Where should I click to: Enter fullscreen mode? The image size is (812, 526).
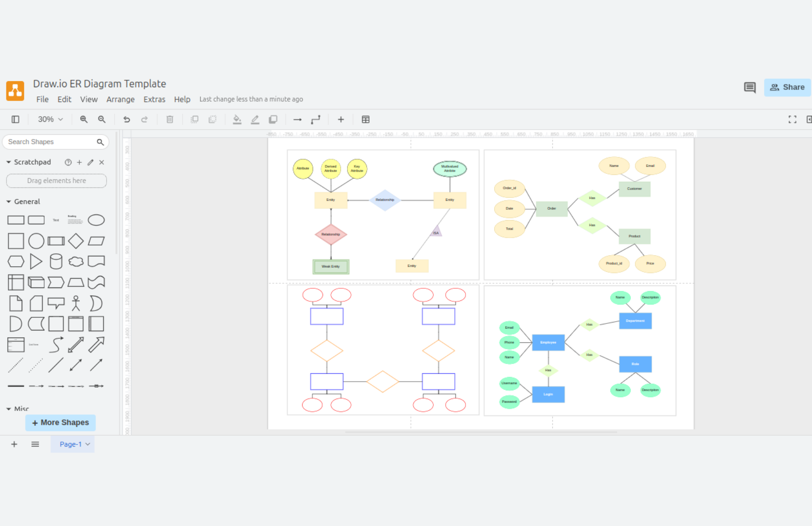click(792, 120)
